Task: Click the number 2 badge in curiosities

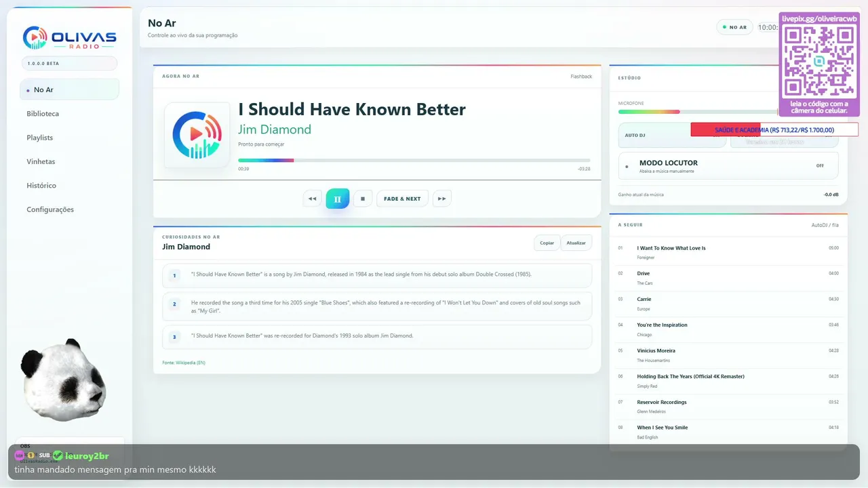Action: tap(174, 304)
